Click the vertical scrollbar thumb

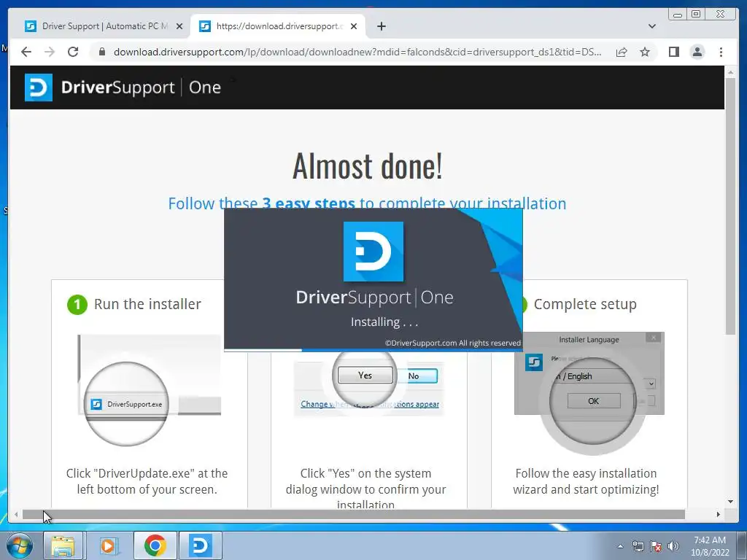click(x=730, y=205)
